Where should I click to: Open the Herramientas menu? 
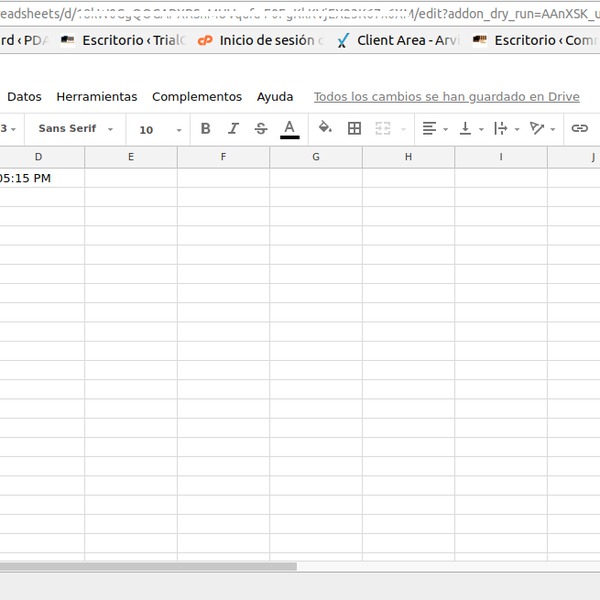[97, 97]
